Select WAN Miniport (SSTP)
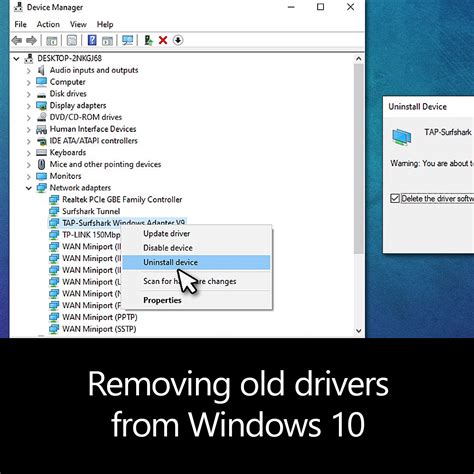Screen dimensions: 474x474 pyautogui.click(x=99, y=329)
